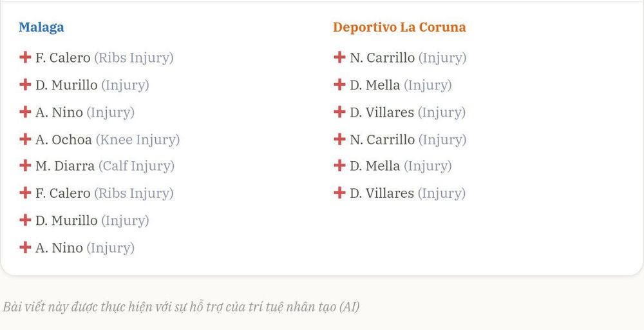
Task: Tap the injury icon of the second D. Mella entry
Action: (x=339, y=166)
